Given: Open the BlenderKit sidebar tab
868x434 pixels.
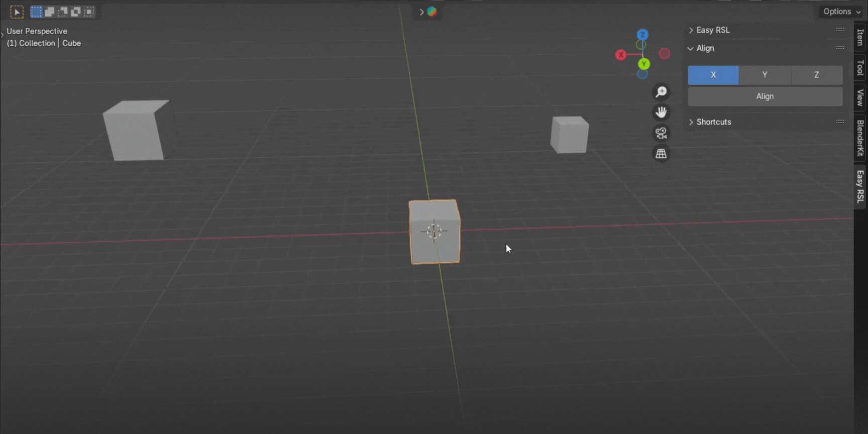Looking at the screenshot, I should tap(860, 138).
